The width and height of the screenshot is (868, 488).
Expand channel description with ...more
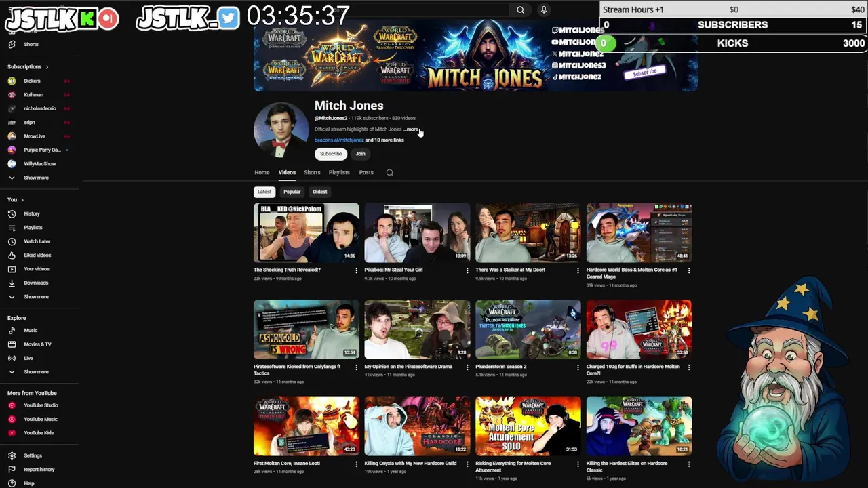(412, 129)
